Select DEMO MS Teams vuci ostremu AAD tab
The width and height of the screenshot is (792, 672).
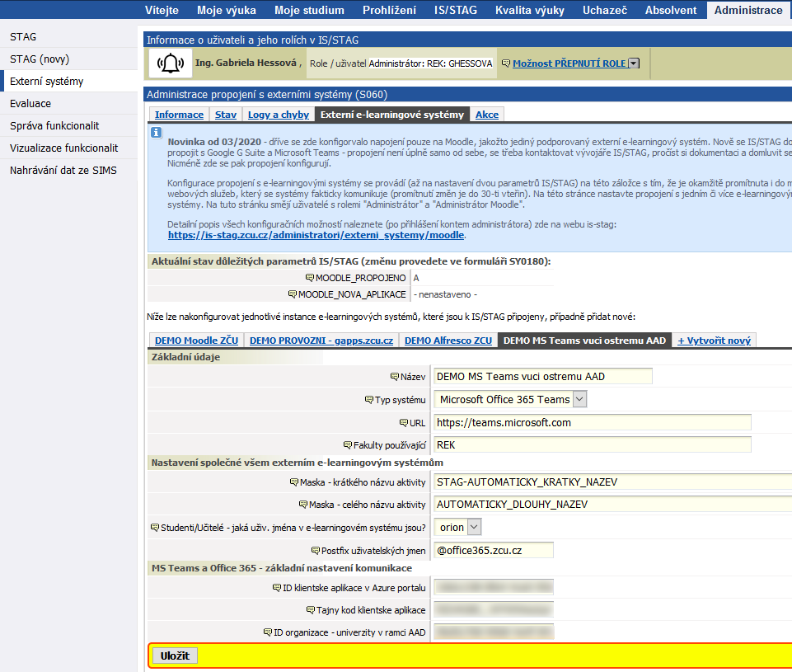[584, 341]
